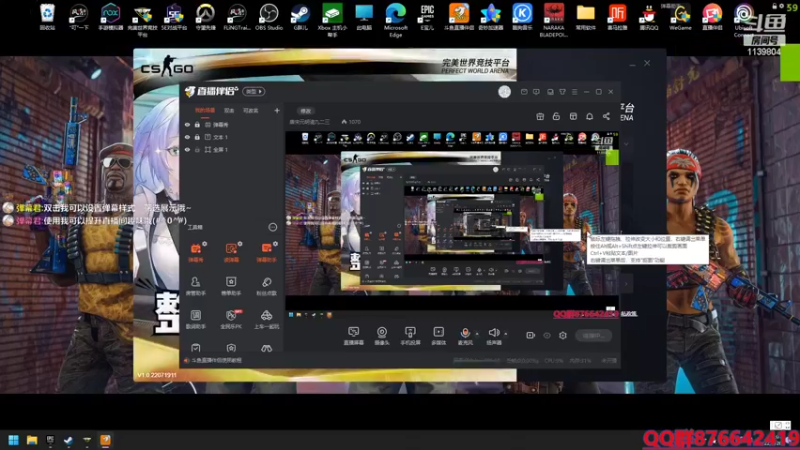Open Epic Games launcher shortcut

coord(427,17)
